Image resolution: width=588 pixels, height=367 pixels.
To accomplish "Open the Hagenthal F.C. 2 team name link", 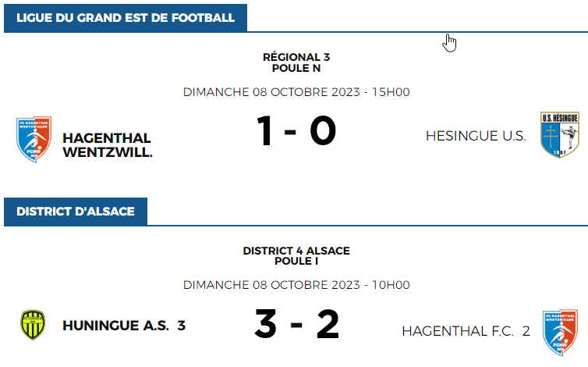I will point(466,331).
